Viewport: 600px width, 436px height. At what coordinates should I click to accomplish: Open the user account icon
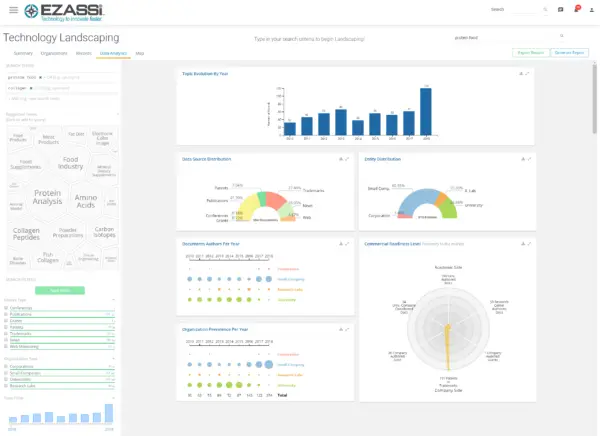pos(592,10)
